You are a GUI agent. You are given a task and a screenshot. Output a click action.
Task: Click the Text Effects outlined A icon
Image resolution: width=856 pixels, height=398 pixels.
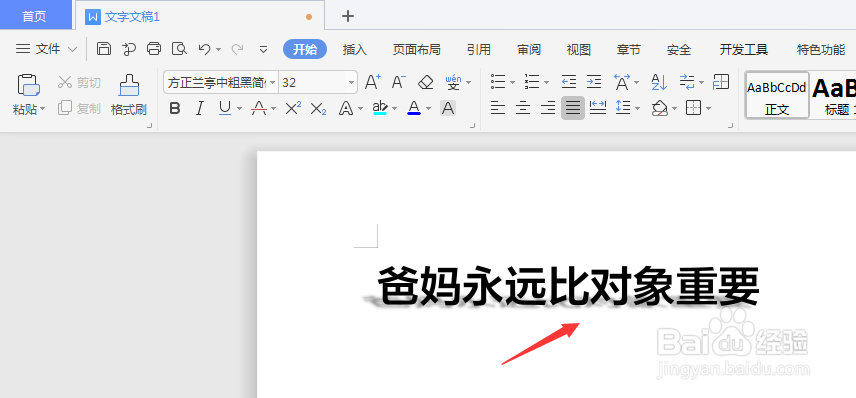tap(346, 108)
